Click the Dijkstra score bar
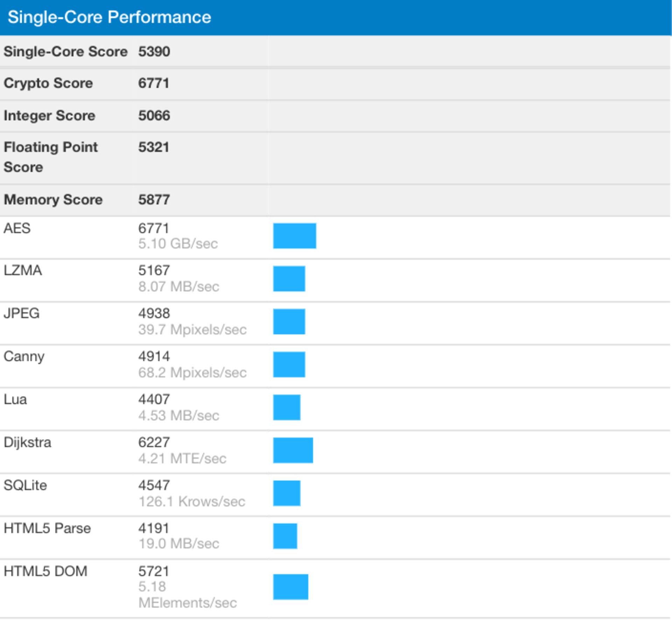Screen dimensions: 672x620 click(x=293, y=450)
